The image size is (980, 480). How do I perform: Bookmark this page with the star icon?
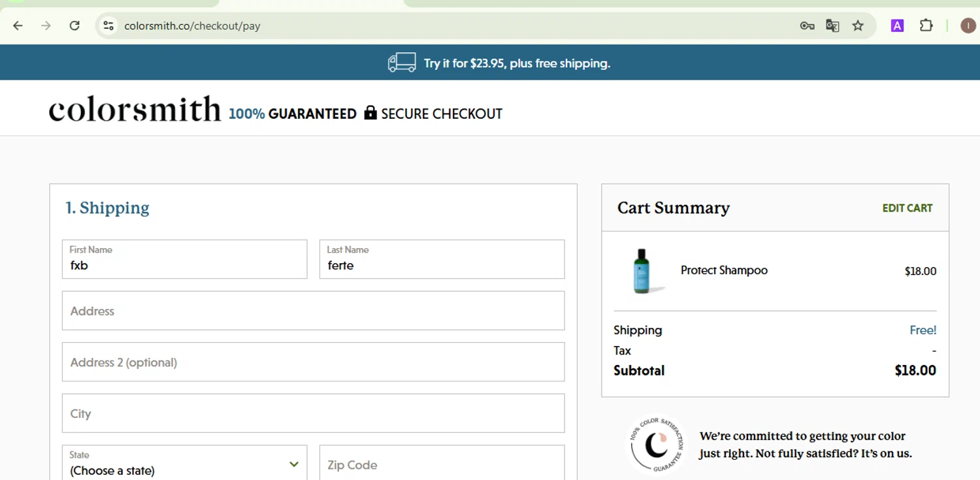(858, 25)
